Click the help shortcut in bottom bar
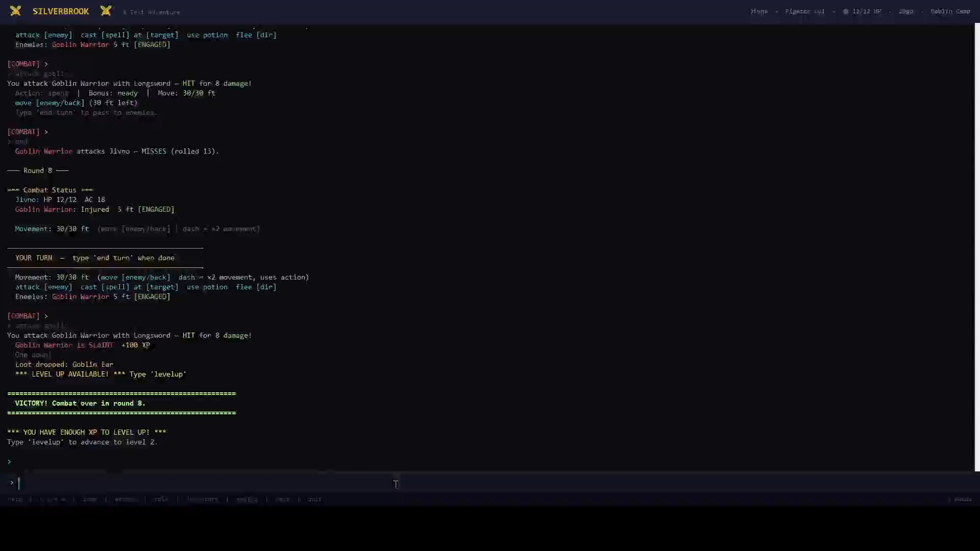The height and width of the screenshot is (551, 980). pyautogui.click(x=15, y=499)
